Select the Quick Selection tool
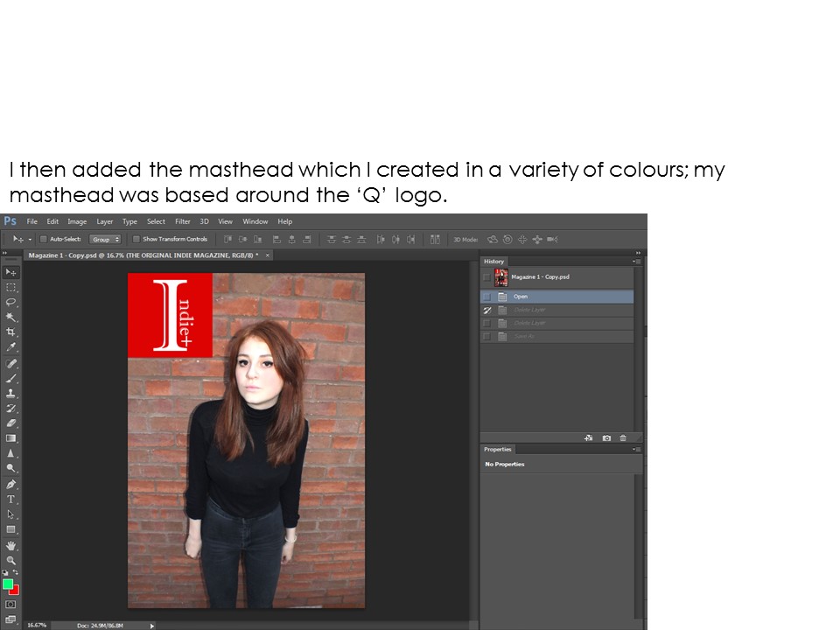The image size is (840, 630). coord(10,317)
